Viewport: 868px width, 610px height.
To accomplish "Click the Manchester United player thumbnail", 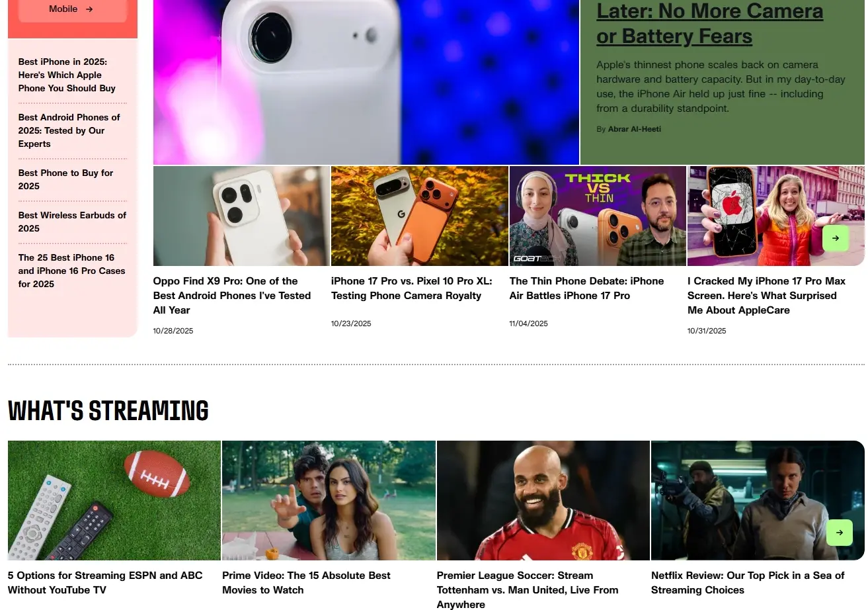I will coord(543,501).
